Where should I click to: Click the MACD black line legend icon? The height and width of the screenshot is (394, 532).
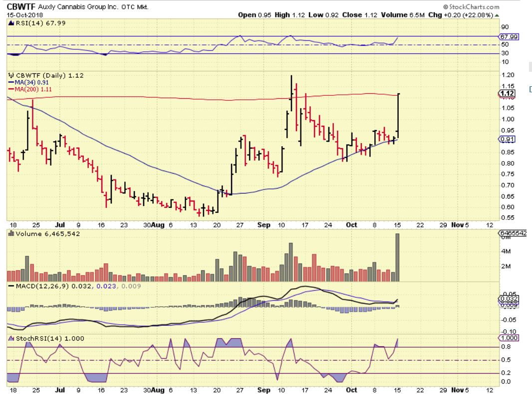(x=9, y=285)
